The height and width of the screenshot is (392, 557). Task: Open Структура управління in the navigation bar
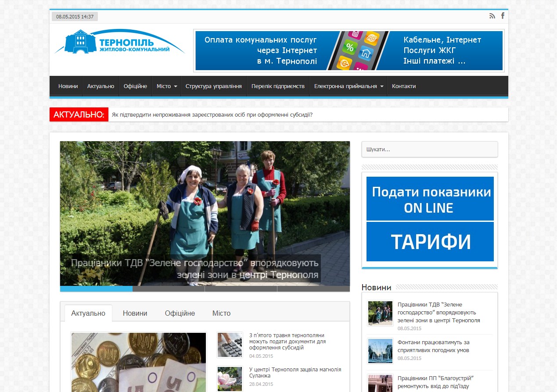214,86
